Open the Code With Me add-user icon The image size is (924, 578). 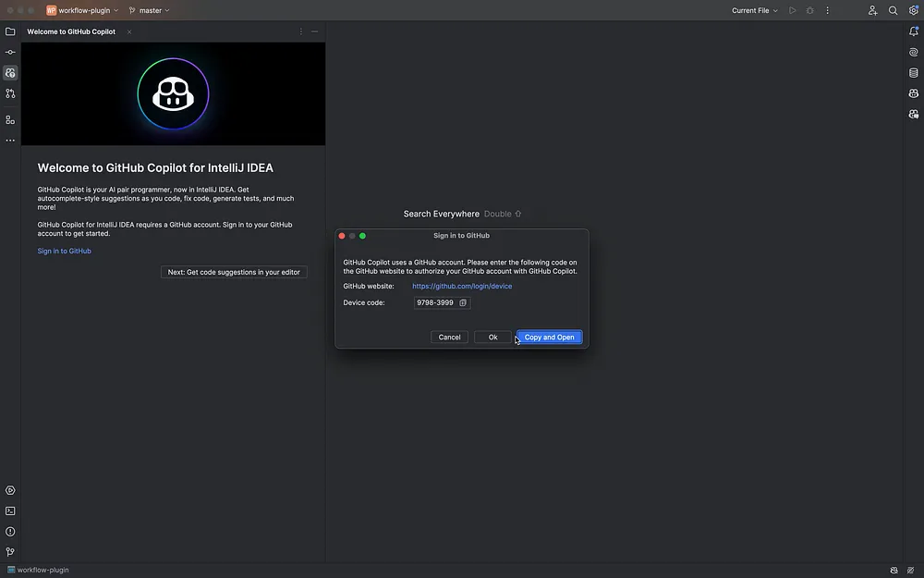pos(873,10)
